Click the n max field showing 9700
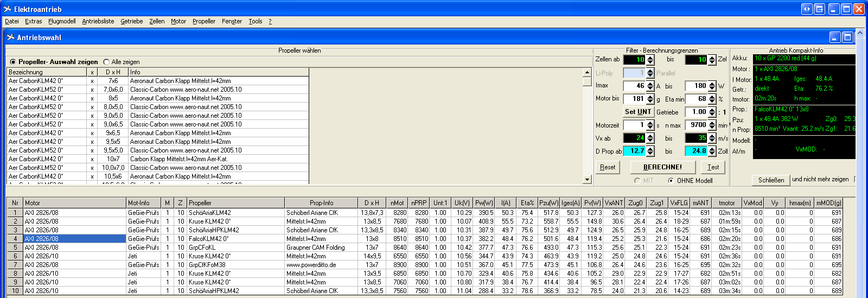 (697, 125)
